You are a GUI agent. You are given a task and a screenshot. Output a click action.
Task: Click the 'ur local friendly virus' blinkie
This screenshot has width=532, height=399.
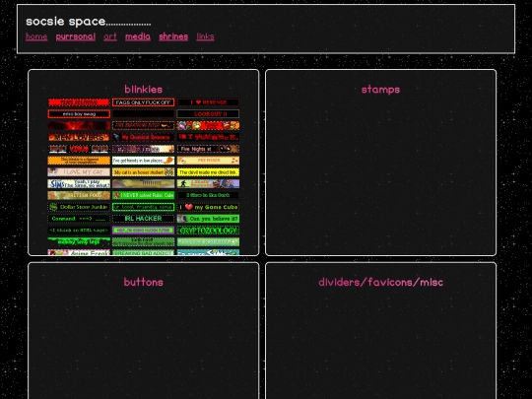tap(144, 207)
